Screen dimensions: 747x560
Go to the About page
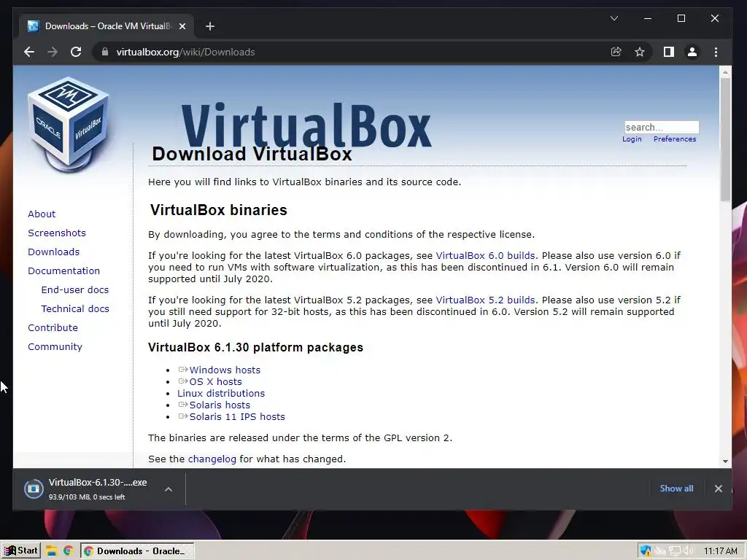pos(42,214)
